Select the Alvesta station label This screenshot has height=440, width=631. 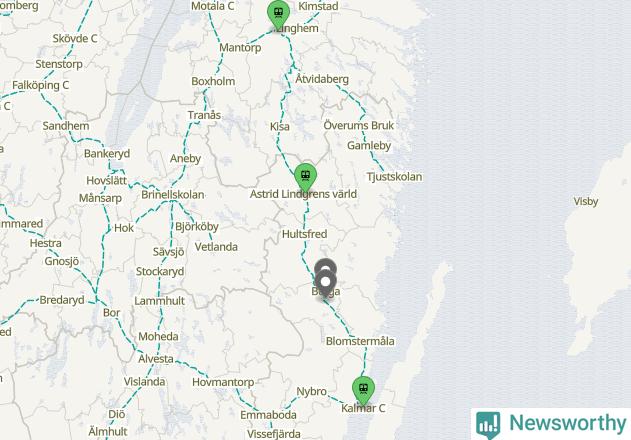[x=156, y=359]
